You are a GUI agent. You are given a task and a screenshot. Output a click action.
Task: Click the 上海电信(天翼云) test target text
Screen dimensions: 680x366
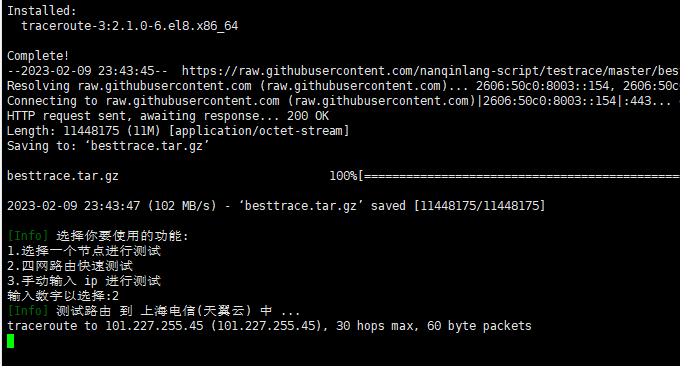point(196,311)
